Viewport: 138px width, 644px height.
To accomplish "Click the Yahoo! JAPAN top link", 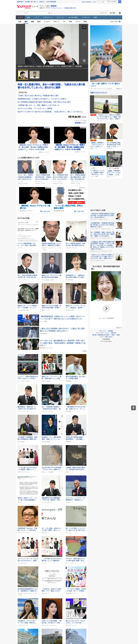I will pyautogui.click(x=86, y=2).
